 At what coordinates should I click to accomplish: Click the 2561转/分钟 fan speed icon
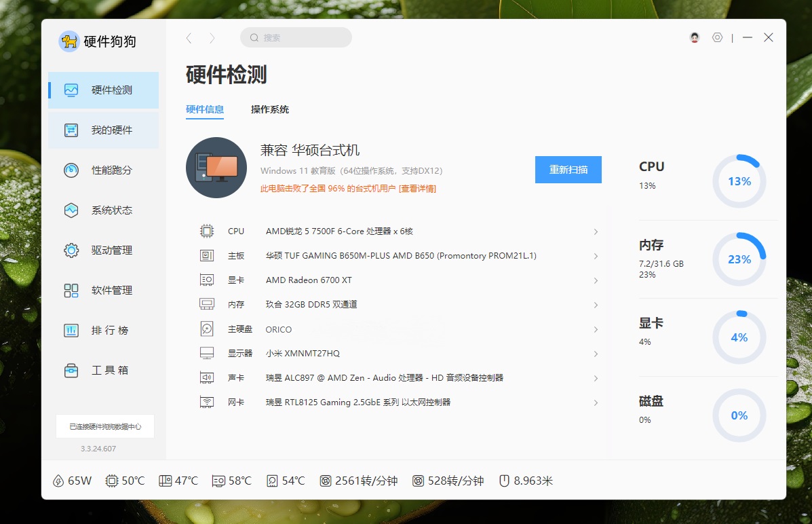coord(325,481)
